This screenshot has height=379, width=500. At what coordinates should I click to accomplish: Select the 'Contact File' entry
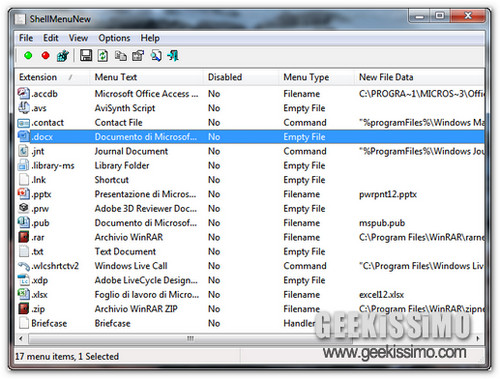[119, 122]
